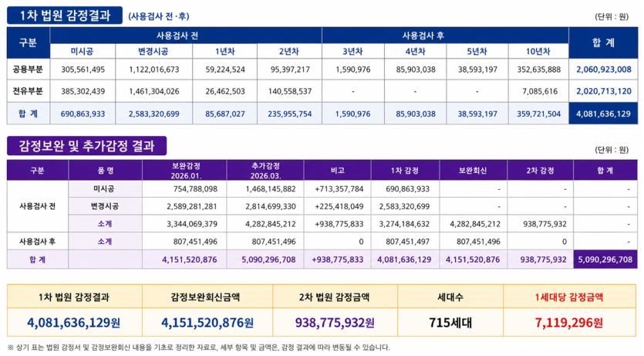Select the red amount 7,119,296원
Image resolution: width=644 pixels, height=356 pixels.
[569, 323]
